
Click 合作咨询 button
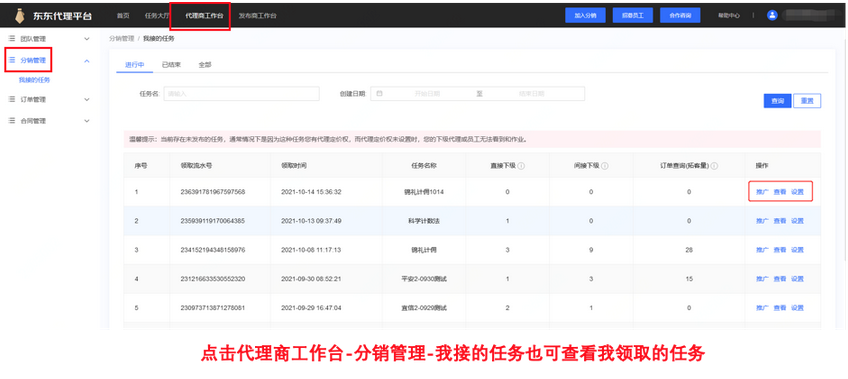(x=680, y=16)
